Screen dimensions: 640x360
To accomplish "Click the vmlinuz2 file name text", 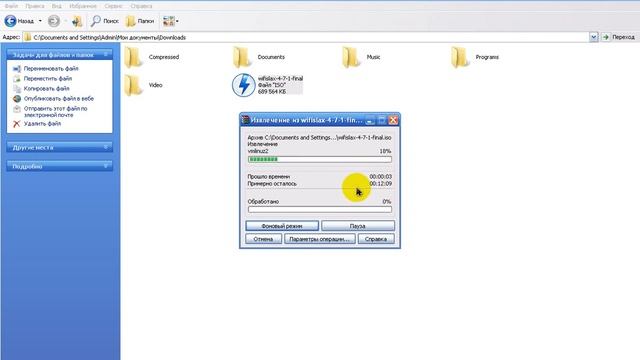I will point(258,151).
